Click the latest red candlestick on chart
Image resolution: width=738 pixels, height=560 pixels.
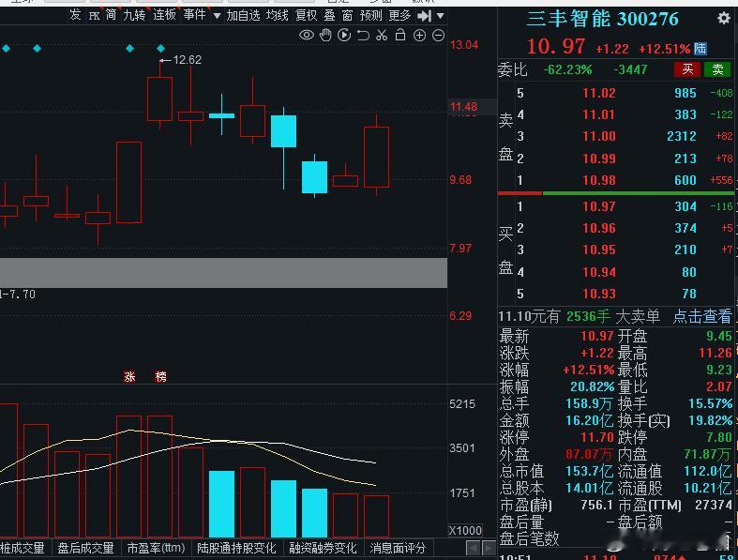pyautogui.click(x=377, y=157)
